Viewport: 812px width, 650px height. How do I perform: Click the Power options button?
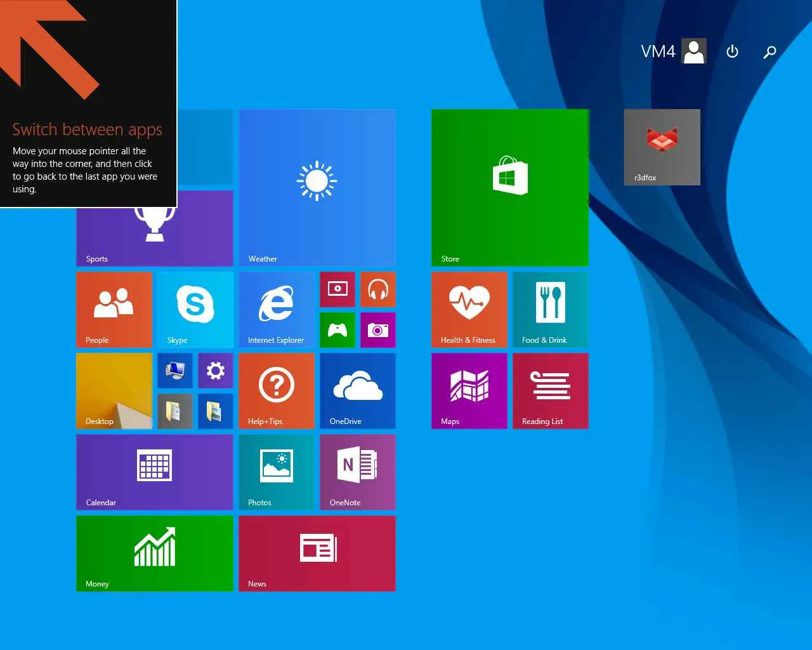pos(732,51)
